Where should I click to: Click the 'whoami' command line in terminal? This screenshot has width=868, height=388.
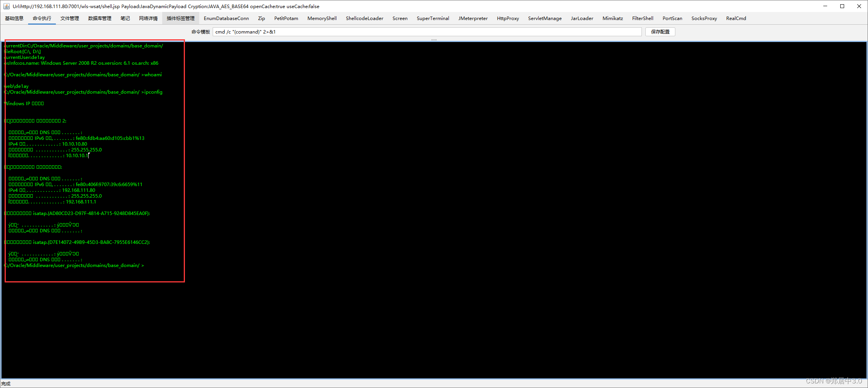(83, 75)
